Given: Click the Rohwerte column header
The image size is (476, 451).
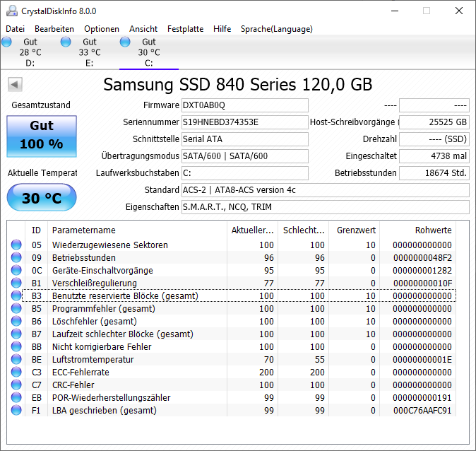Looking at the screenshot, I should pyautogui.click(x=417, y=230).
